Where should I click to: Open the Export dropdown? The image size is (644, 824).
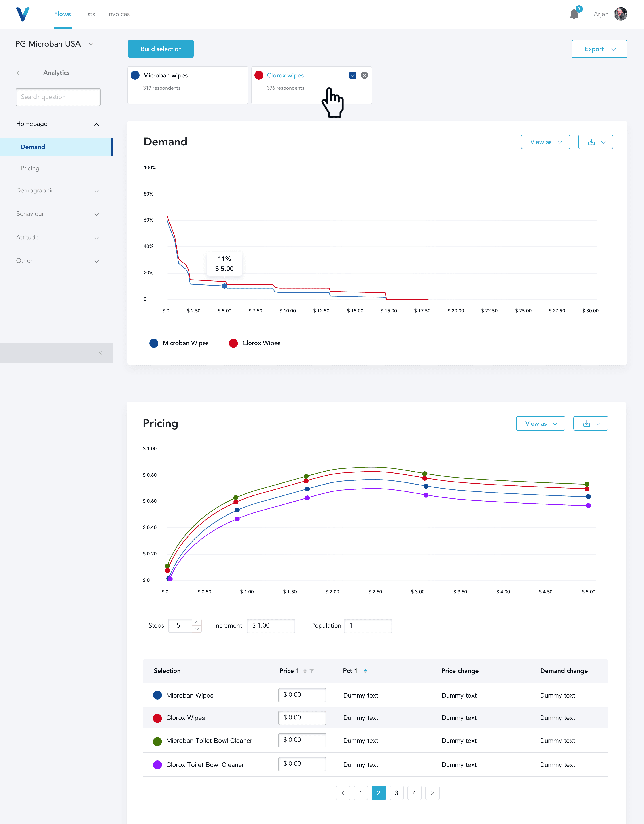tap(599, 49)
